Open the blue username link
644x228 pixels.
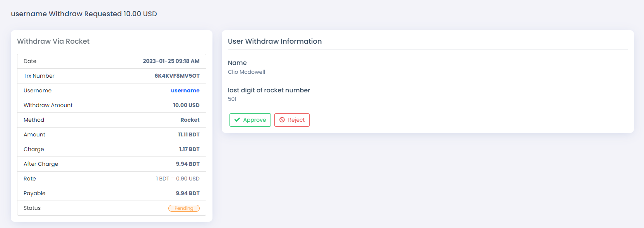point(185,90)
